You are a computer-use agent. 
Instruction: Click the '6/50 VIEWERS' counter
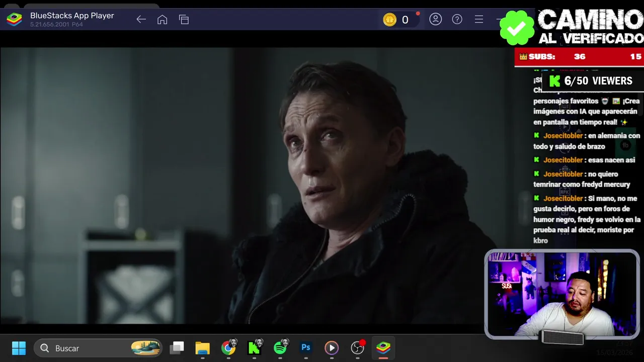tap(593, 81)
